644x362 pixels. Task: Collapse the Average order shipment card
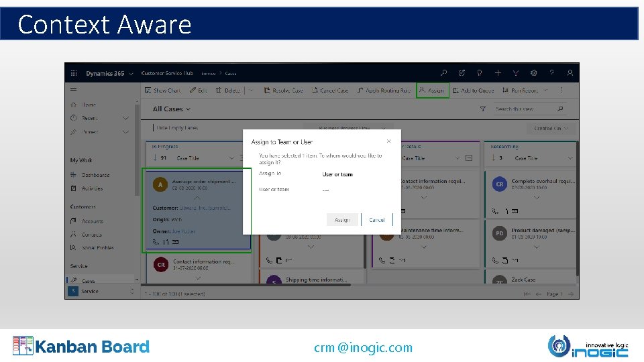coord(197,198)
